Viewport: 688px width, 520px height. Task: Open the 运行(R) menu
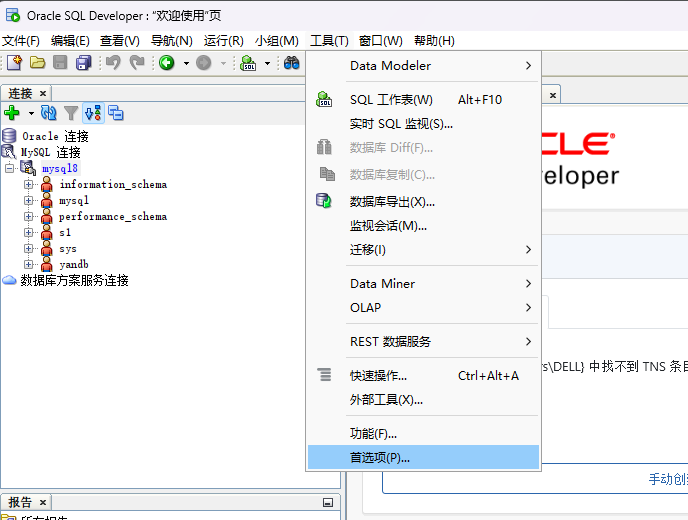tap(224, 41)
